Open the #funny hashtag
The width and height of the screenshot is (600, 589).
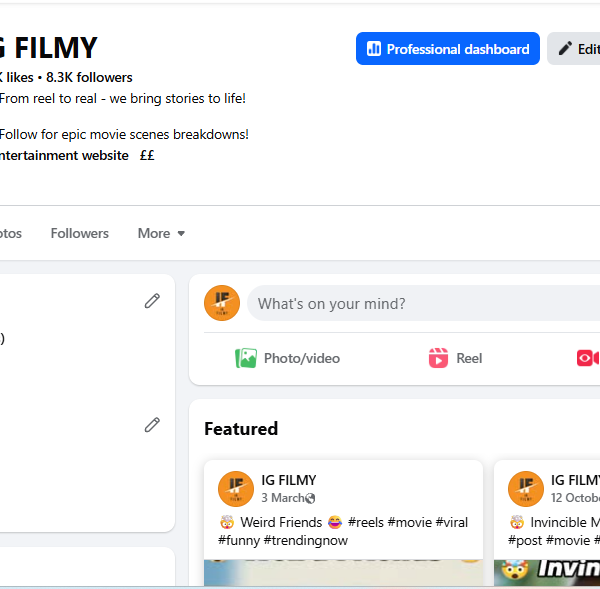click(x=239, y=540)
